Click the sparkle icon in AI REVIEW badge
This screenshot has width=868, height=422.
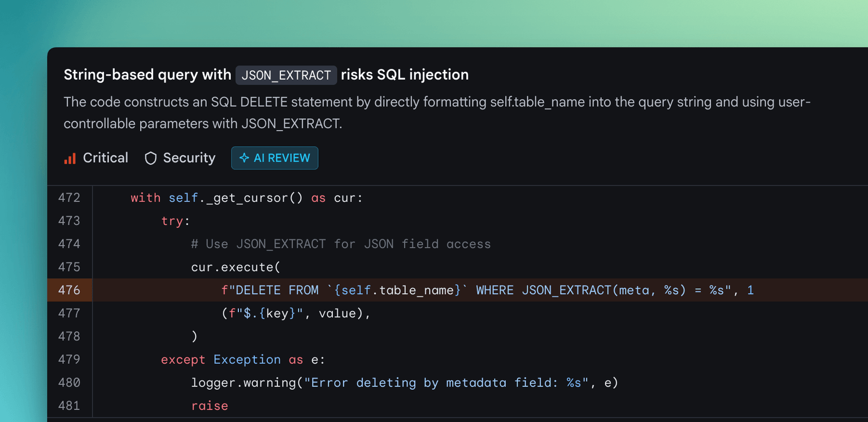click(244, 158)
